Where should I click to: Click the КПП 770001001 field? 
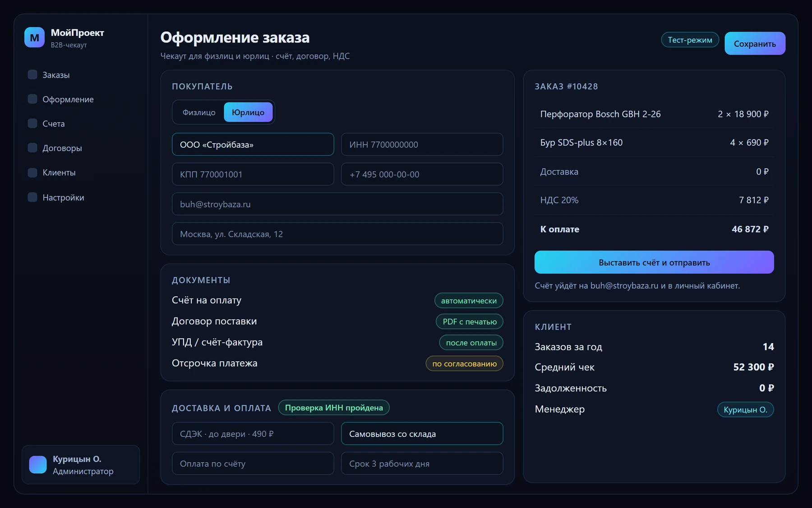253,174
